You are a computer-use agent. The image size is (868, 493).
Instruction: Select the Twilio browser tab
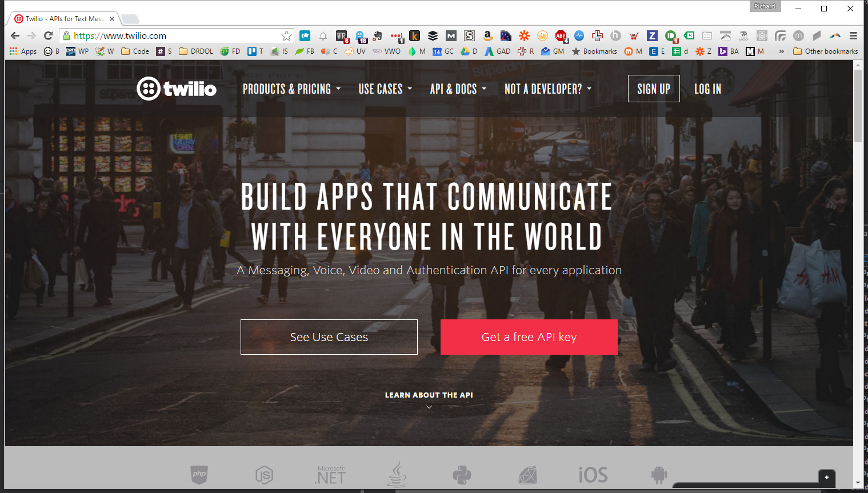[x=64, y=19]
